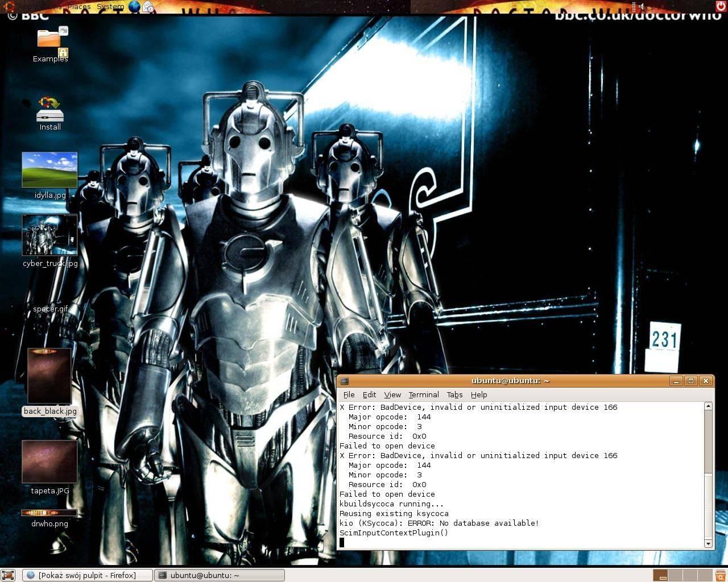The width and height of the screenshot is (728, 582).
Task: Click the spacer.gif file label
Action: (x=50, y=309)
